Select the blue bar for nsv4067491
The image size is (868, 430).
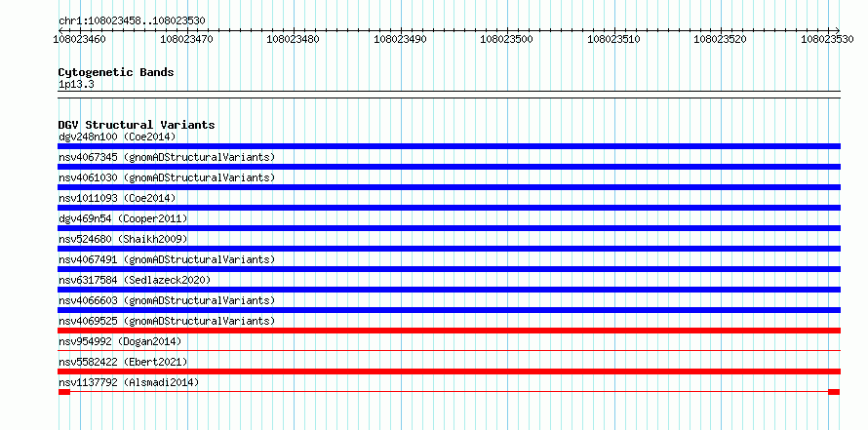(449, 269)
